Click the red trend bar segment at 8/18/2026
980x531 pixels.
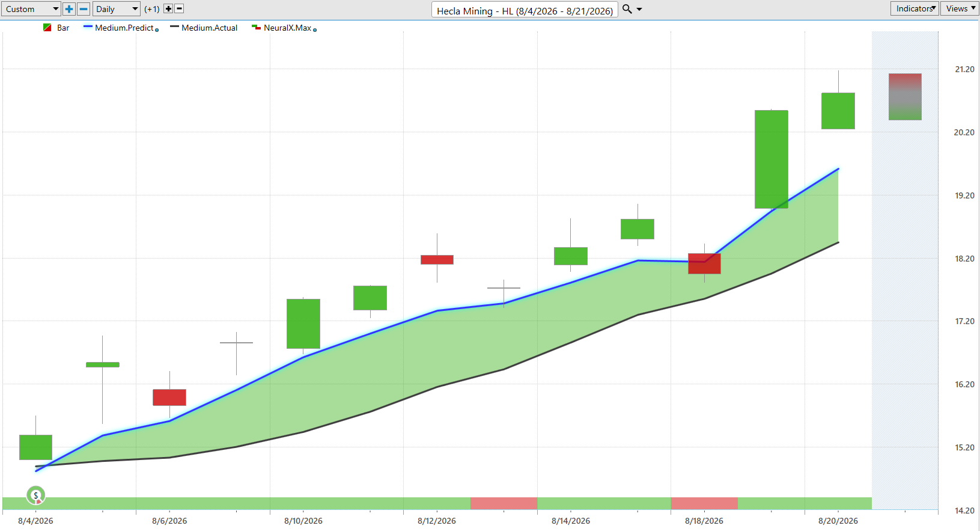(704, 503)
